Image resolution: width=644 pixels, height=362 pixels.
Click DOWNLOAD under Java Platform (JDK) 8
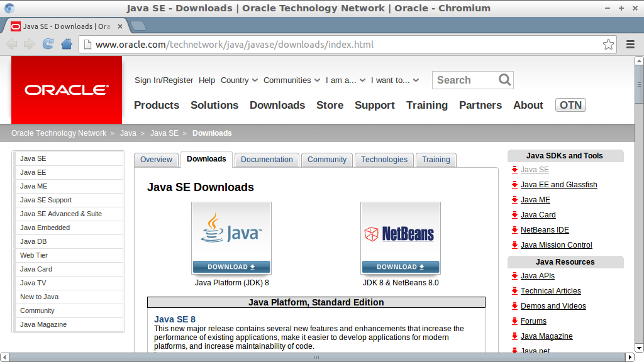(x=231, y=266)
